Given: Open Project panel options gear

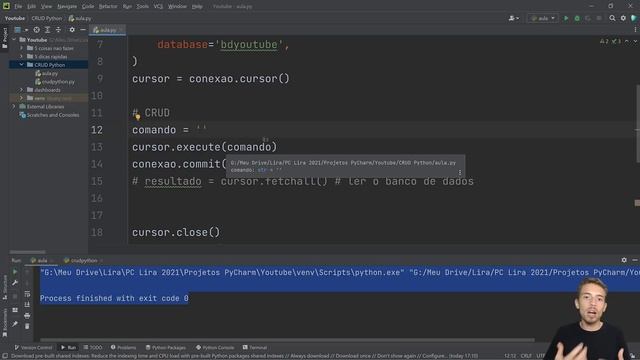Looking at the screenshot, I should point(72,30).
